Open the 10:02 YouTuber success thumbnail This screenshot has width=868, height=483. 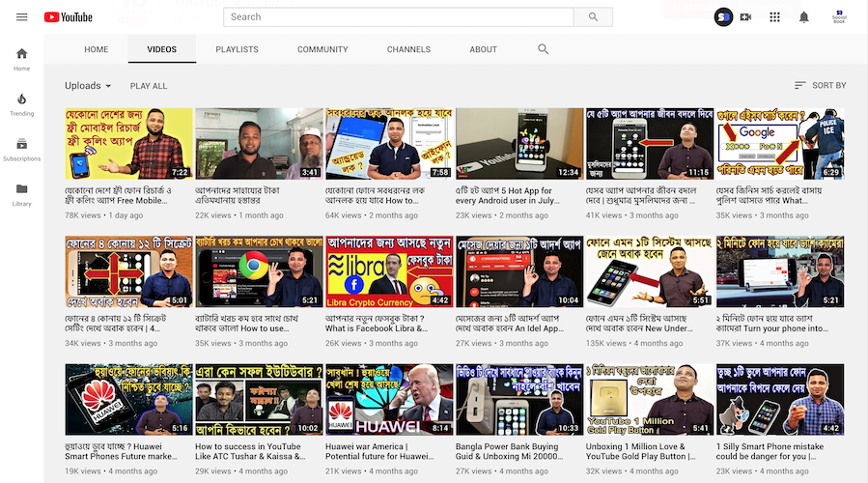coord(259,399)
